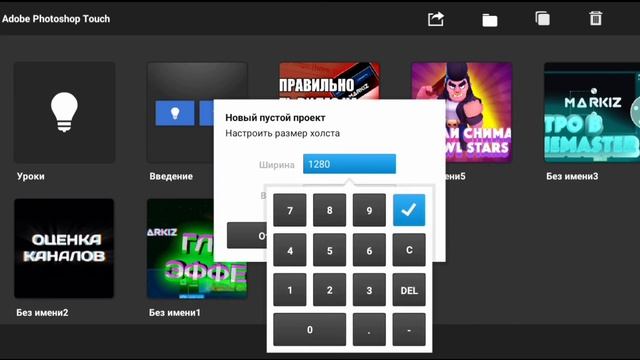Tap the 1 key on keypad
Viewport: 640px width, 360px height.
(x=290, y=290)
